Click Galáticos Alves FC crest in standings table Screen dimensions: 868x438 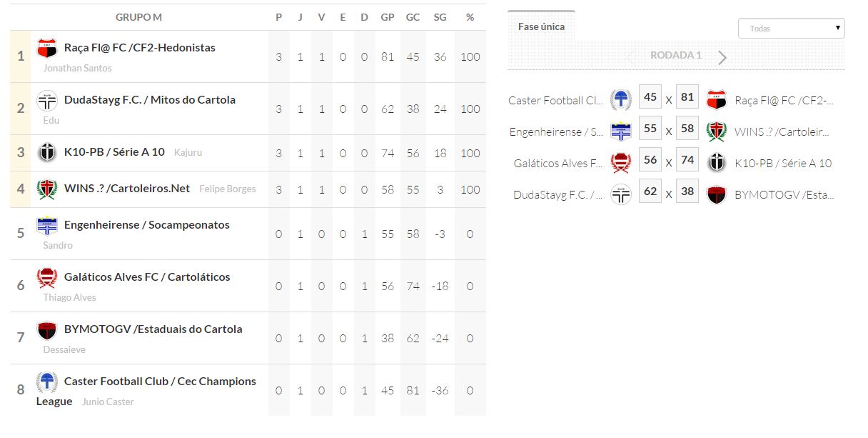coord(47,278)
